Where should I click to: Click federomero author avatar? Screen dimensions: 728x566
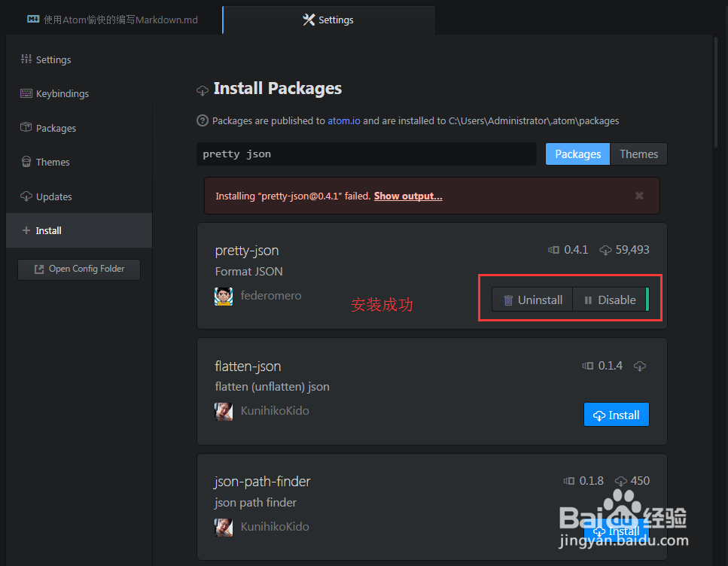coord(224,297)
